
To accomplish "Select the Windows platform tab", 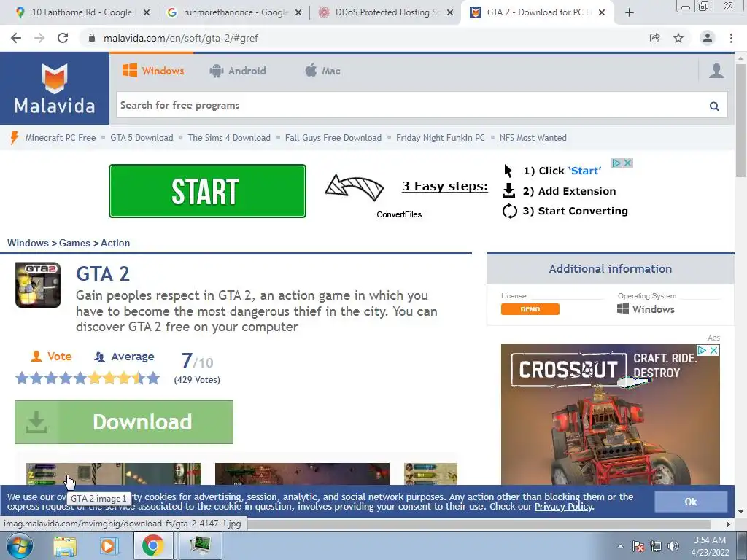I will pos(153,71).
